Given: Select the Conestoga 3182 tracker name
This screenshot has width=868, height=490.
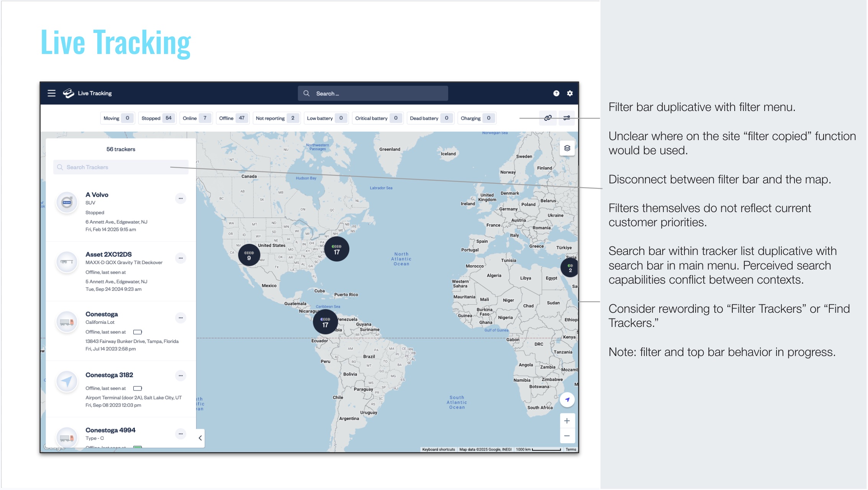Looking at the screenshot, I should tap(109, 375).
